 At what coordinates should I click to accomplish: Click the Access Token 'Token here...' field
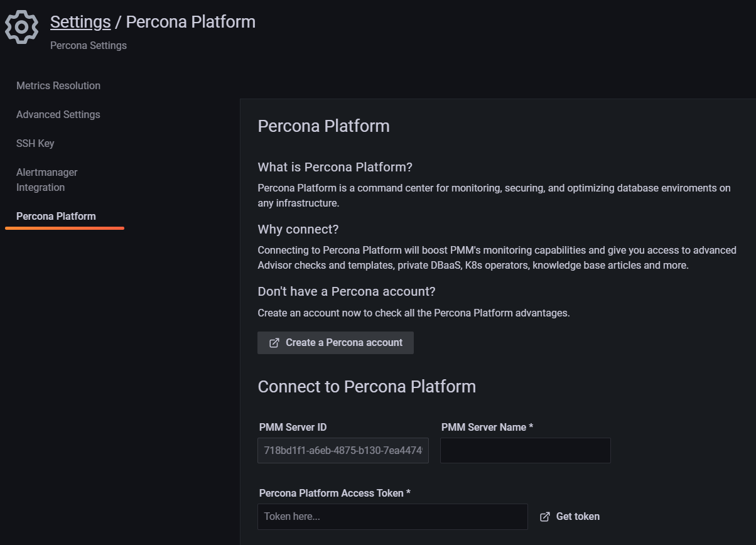[x=392, y=517]
